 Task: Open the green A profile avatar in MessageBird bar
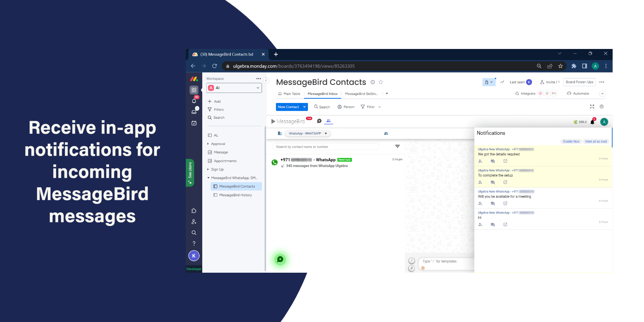click(x=604, y=122)
